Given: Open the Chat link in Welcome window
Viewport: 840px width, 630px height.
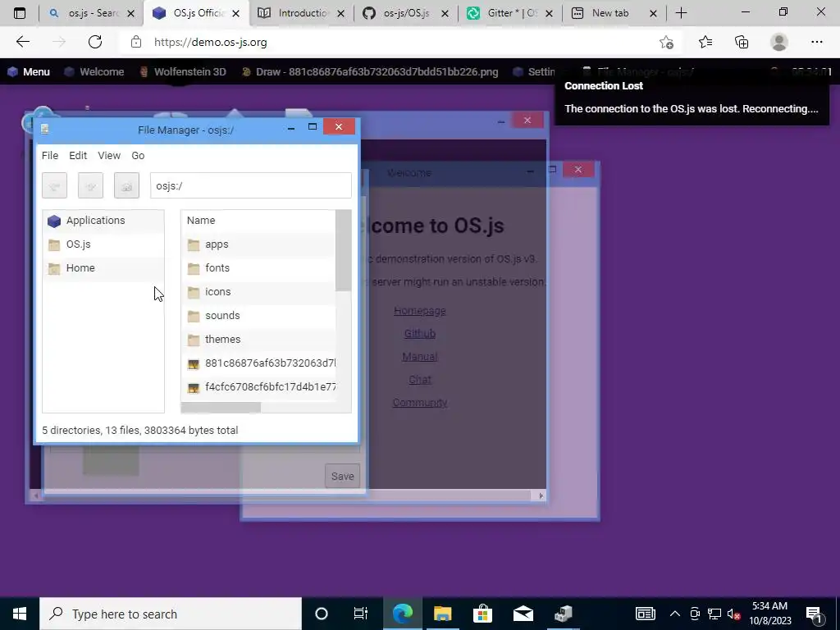Looking at the screenshot, I should 419,380.
